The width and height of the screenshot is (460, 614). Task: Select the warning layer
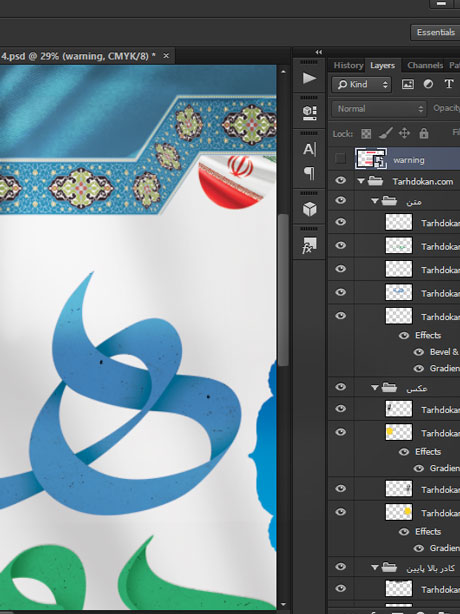[407, 159]
